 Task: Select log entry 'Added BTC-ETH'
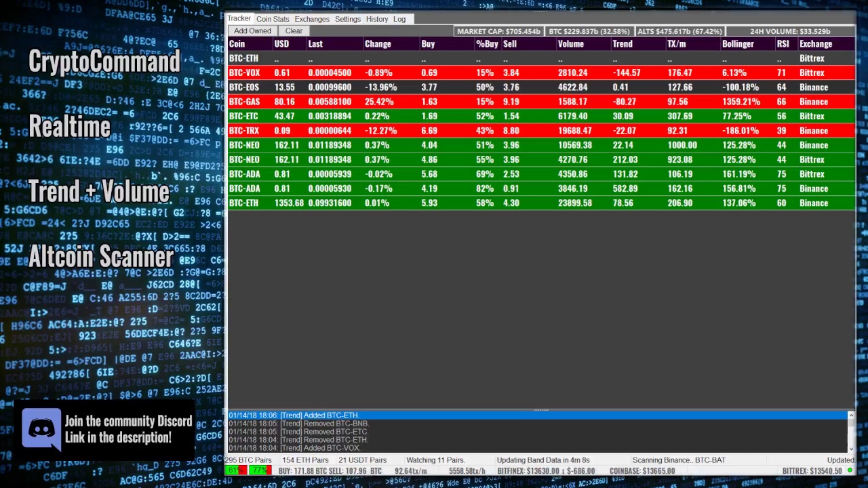pyautogui.click(x=537, y=415)
